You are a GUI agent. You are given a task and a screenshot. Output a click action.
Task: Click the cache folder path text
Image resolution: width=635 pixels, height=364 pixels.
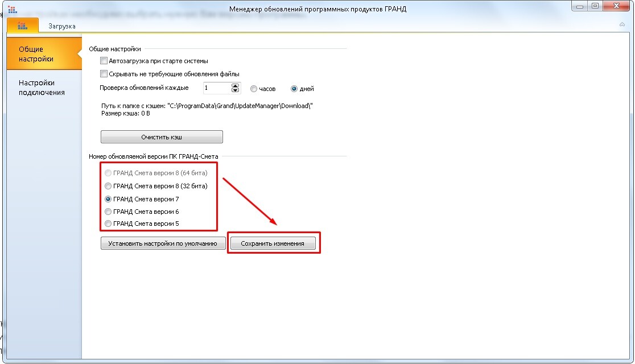(x=207, y=106)
